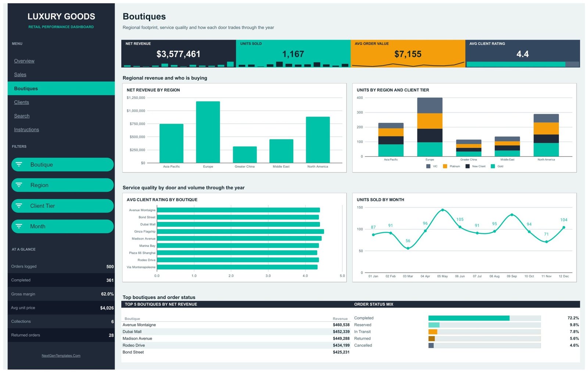588x373 pixels.
Task: Navigate to the Clients page
Action: point(21,102)
